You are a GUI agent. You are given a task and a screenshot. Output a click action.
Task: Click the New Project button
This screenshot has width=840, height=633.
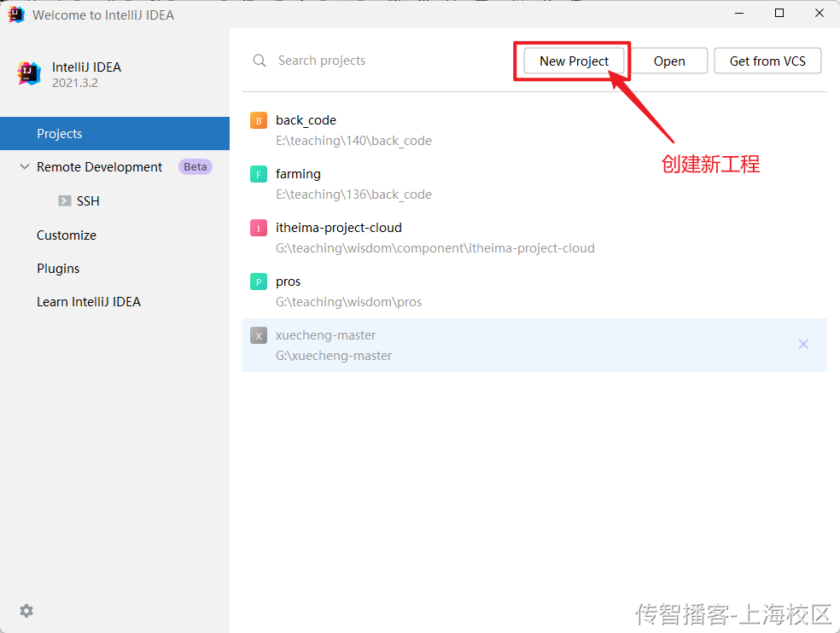tap(574, 61)
